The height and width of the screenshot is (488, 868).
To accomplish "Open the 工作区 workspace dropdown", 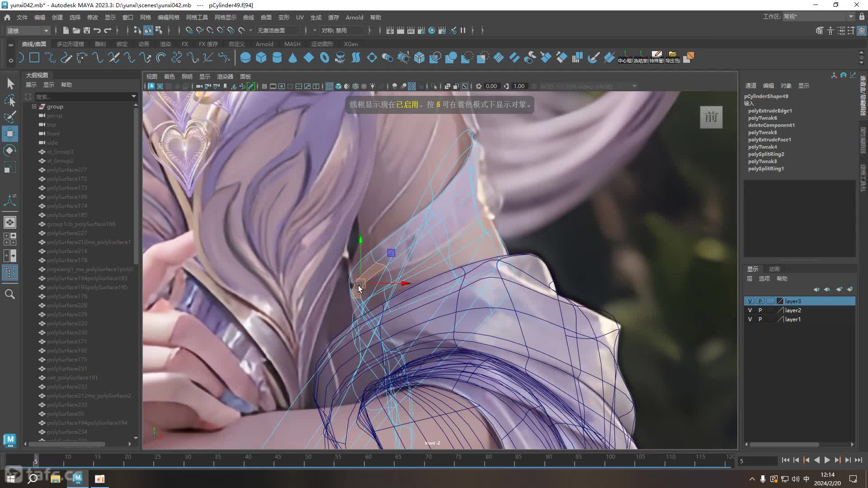I will [x=818, y=17].
